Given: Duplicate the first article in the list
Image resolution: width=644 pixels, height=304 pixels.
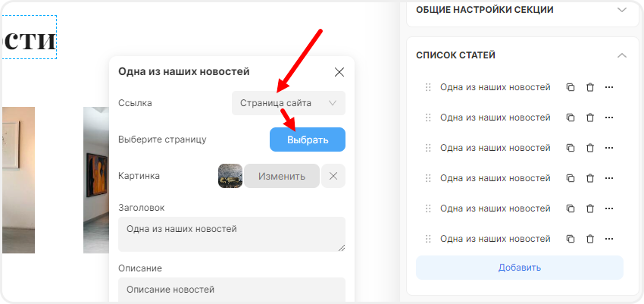Looking at the screenshot, I should [571, 87].
